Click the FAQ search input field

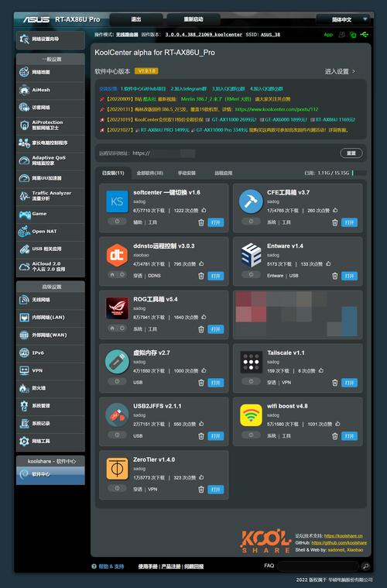tap(318, 566)
